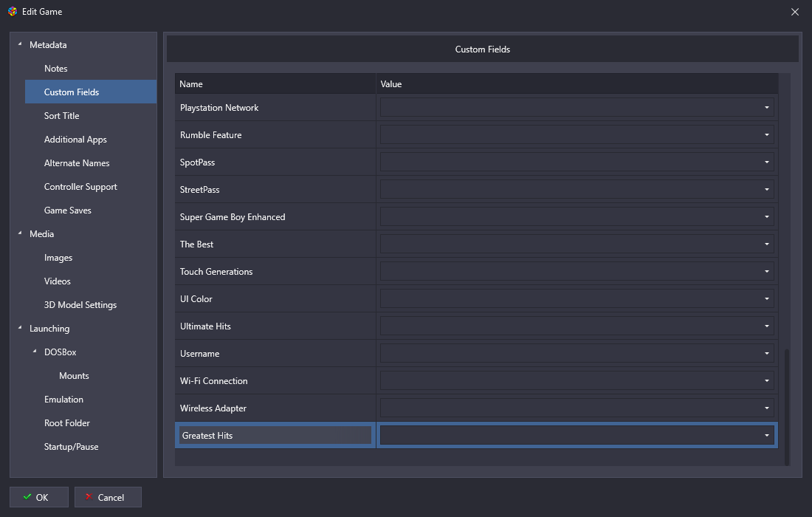Viewport: 812px width, 517px height.
Task: Click the Custom Fields vertical scrollbar thumb
Action: coord(787,407)
